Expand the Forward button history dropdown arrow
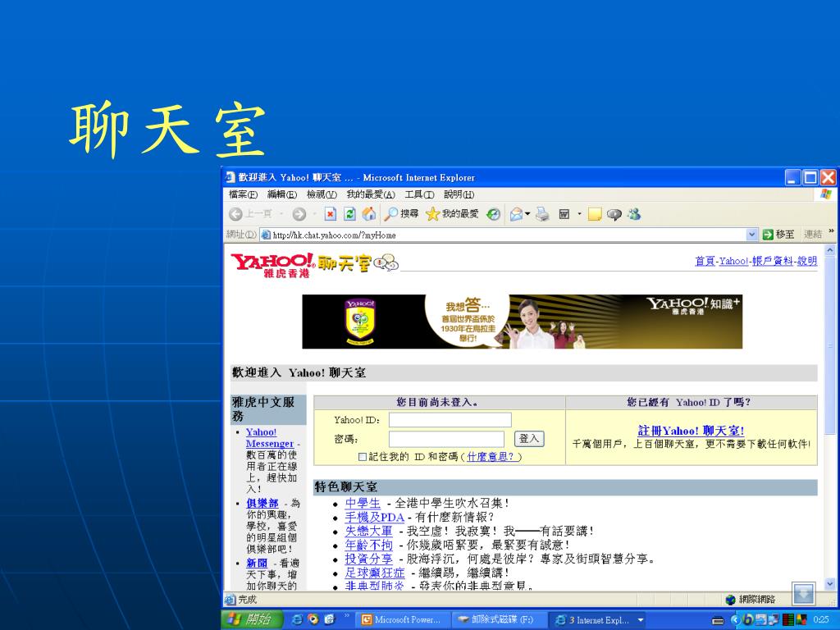 click(314, 214)
